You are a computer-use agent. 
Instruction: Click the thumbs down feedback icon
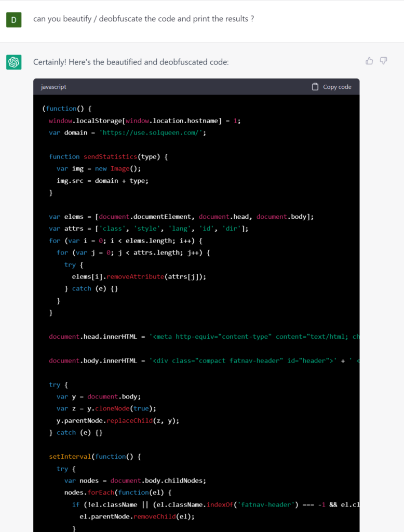pyautogui.click(x=383, y=61)
